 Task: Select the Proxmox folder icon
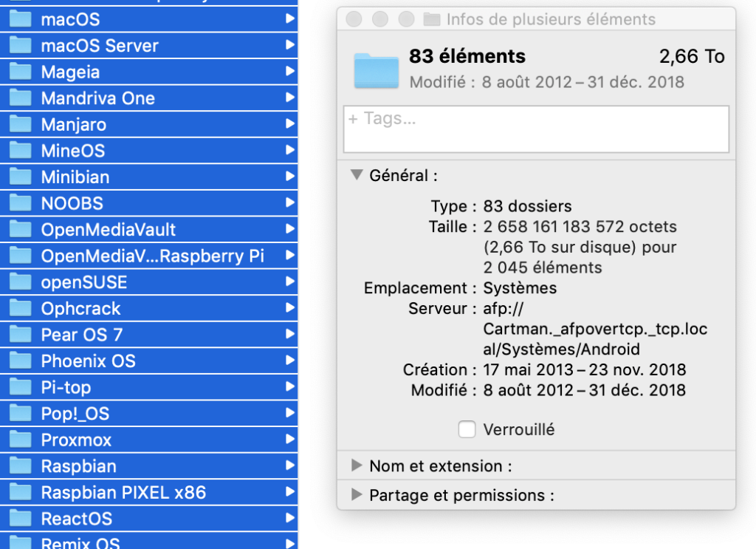click(20, 440)
